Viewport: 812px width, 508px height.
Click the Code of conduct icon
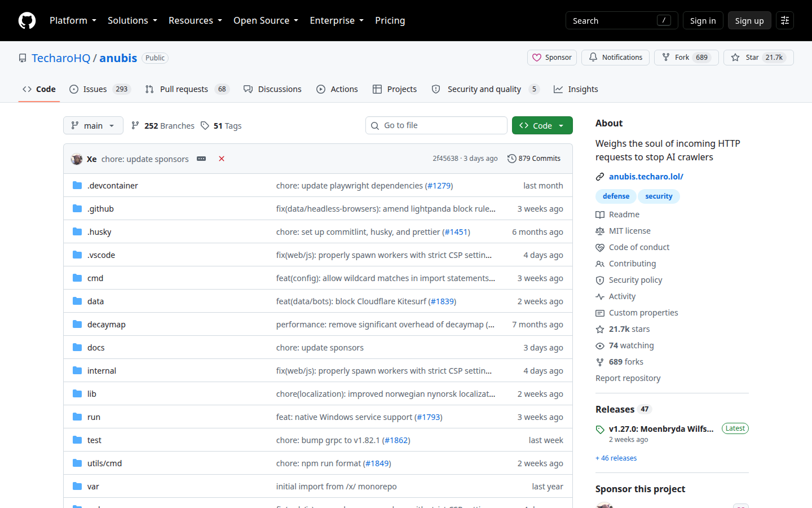tap(600, 247)
